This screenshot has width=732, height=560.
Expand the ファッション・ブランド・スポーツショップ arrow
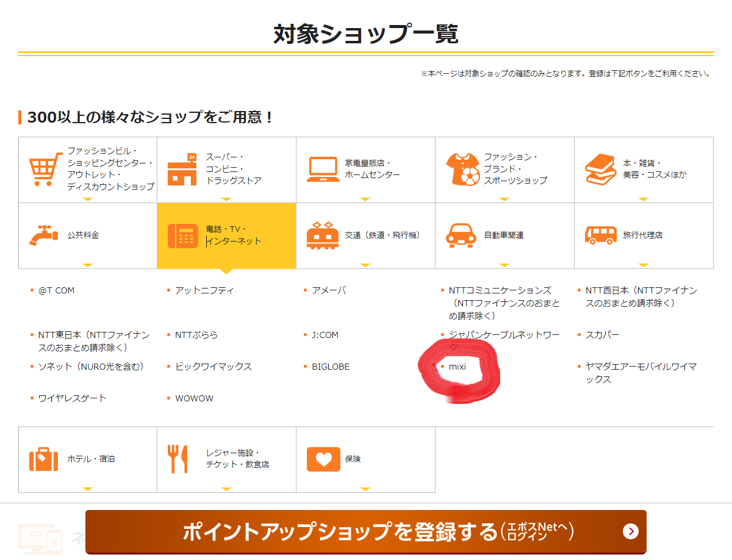[504, 199]
